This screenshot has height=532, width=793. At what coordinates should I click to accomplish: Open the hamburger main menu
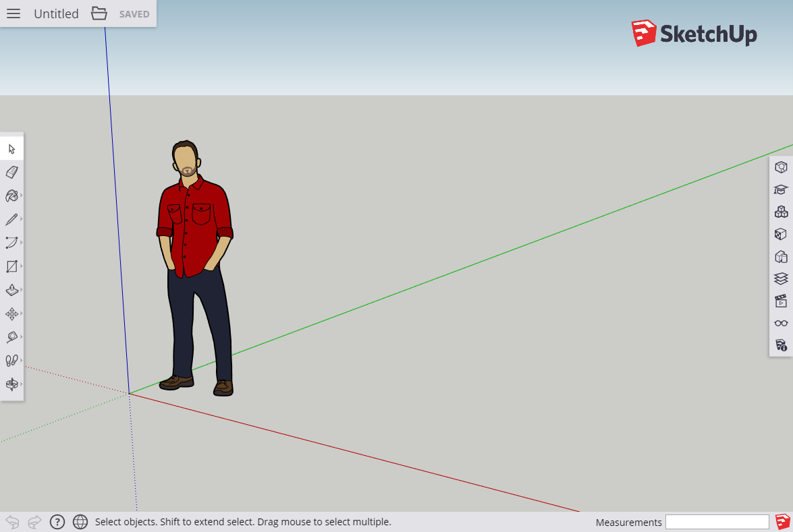[13, 13]
